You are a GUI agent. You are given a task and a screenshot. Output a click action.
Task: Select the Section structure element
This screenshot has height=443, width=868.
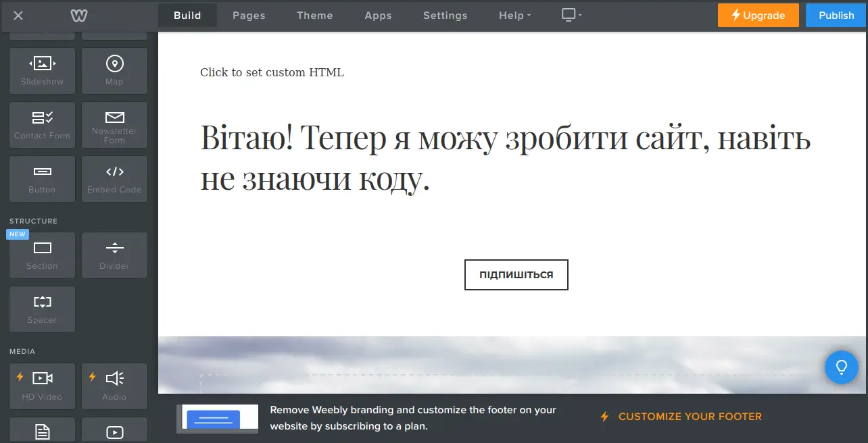tap(42, 255)
